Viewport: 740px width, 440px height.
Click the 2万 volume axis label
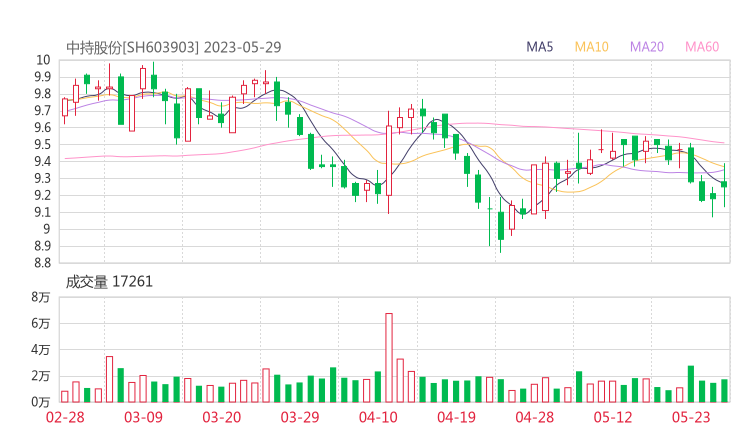41,376
